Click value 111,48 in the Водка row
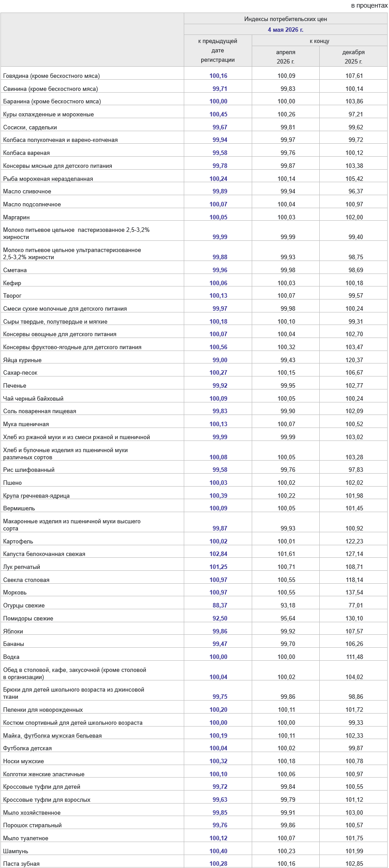This screenshot has width=389, height=868. pos(354,657)
